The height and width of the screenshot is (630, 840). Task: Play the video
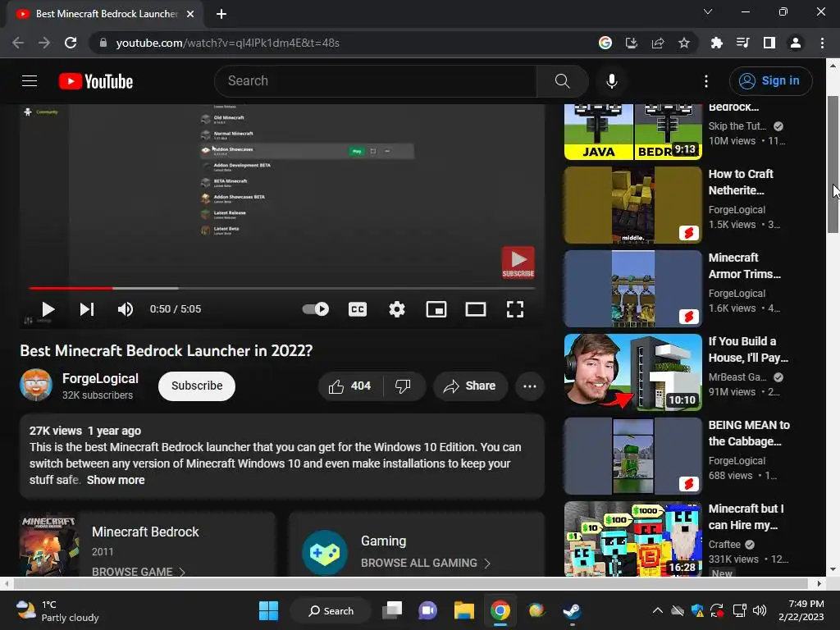click(48, 309)
